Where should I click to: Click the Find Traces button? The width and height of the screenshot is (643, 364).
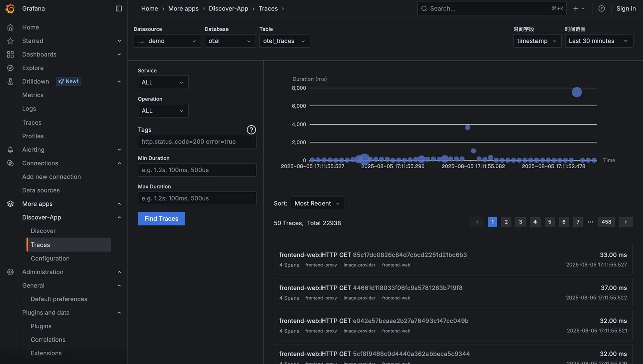point(161,217)
